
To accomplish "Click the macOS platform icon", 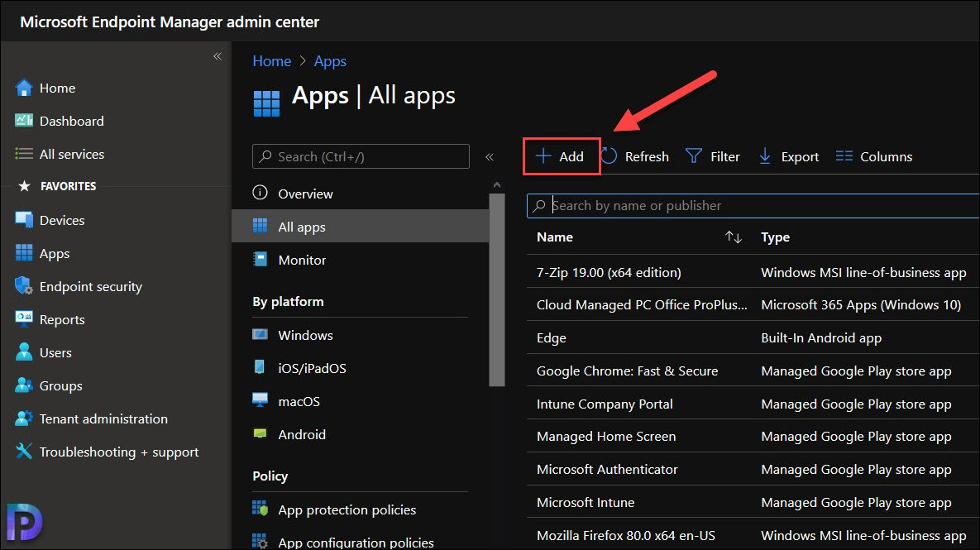I will pos(260,400).
